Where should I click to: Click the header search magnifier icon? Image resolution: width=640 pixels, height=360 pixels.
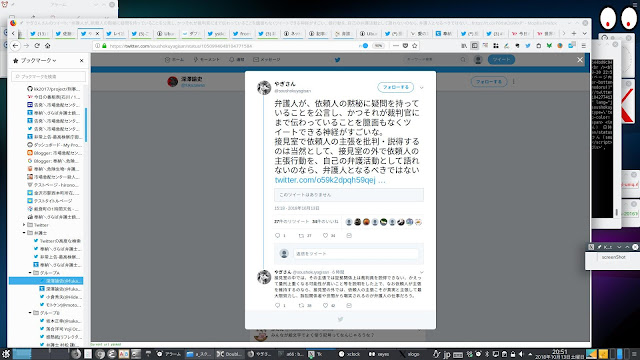pyautogui.click(x=463, y=60)
